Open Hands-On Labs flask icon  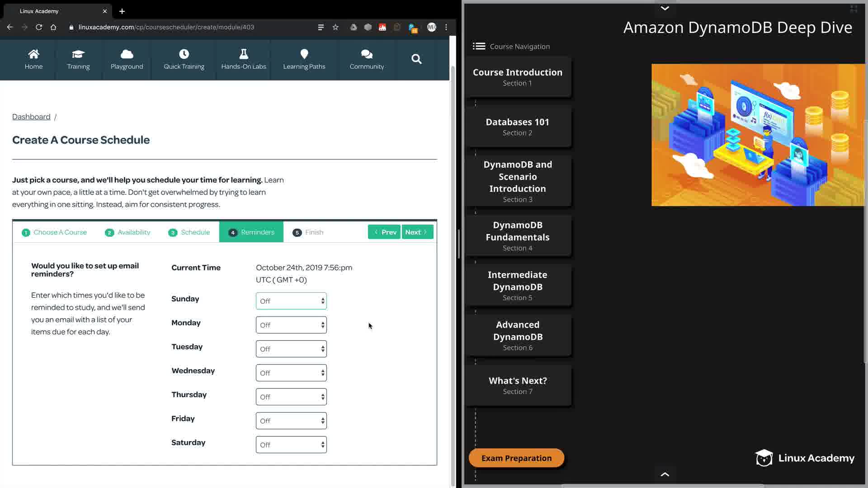243,54
